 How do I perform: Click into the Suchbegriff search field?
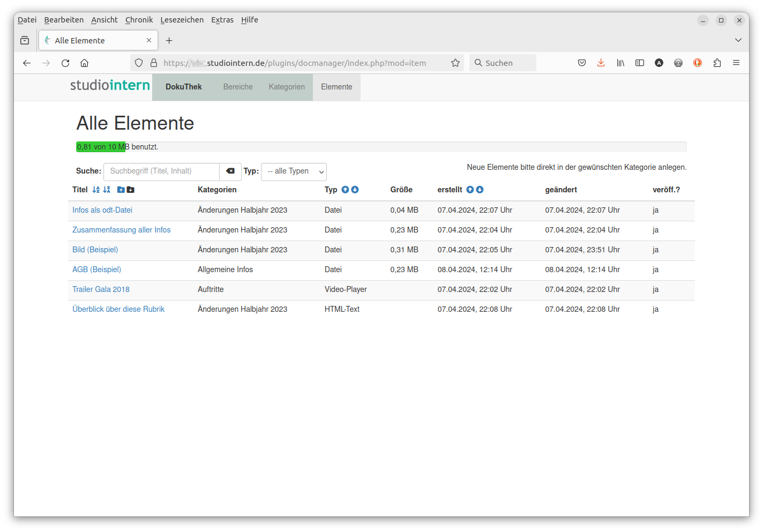[161, 171]
